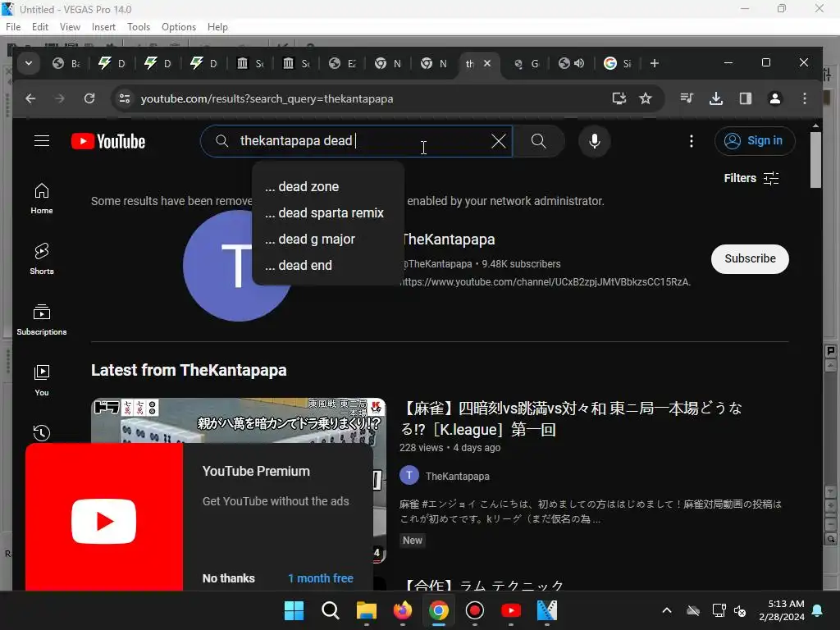
Task: Open History icon in the sidebar
Action: pos(42,433)
